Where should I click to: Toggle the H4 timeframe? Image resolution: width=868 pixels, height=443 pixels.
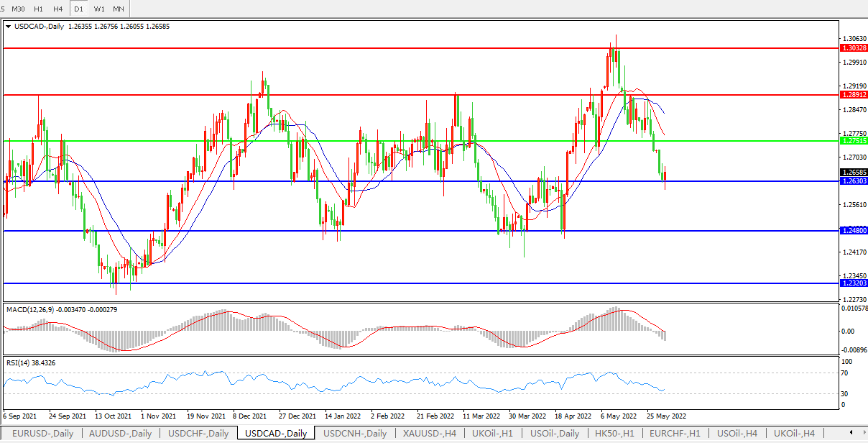[58, 9]
